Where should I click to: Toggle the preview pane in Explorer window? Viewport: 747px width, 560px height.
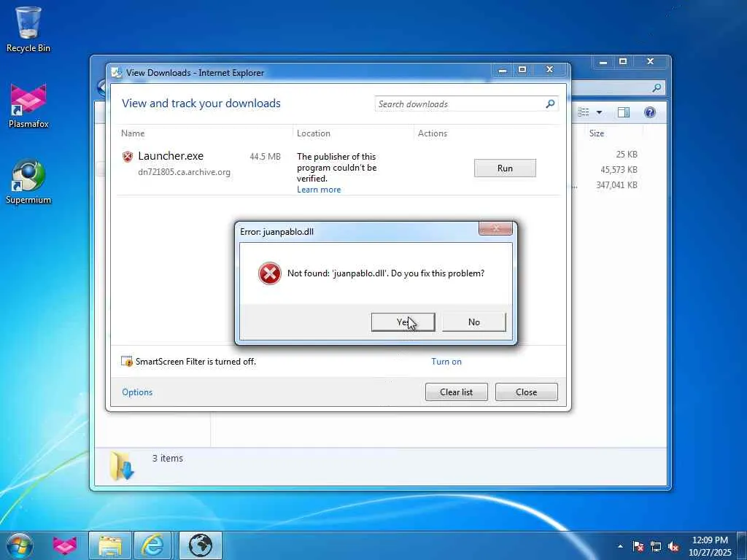[624, 112]
